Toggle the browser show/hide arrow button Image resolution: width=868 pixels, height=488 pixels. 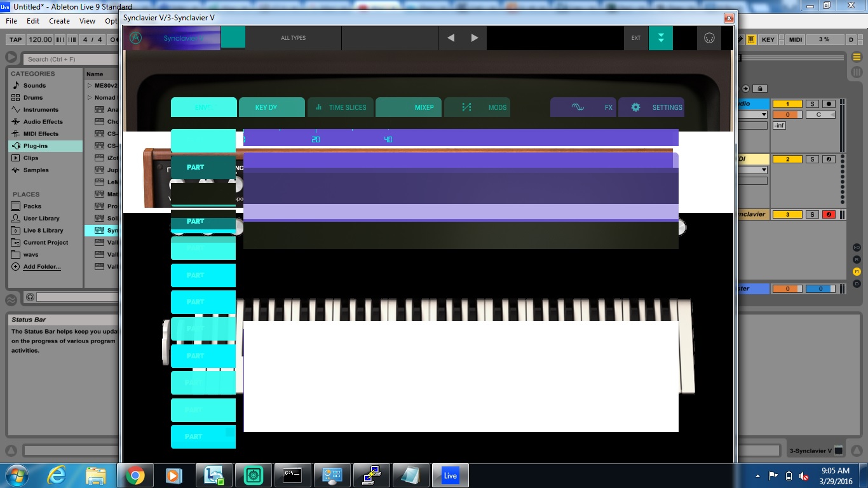[11, 57]
